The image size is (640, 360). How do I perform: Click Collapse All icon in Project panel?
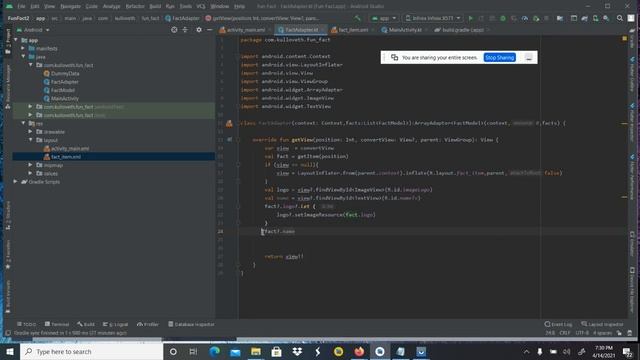pyautogui.click(x=185, y=30)
